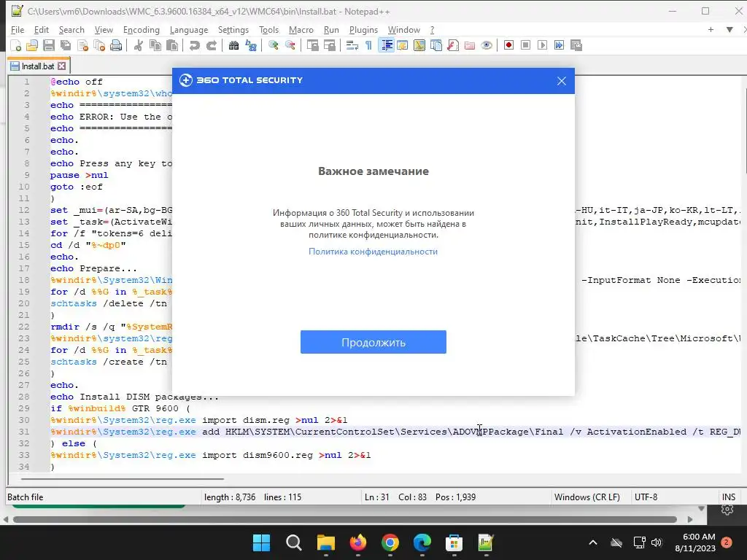Click the background window's wide horizontal scrollbar
The height and width of the screenshot is (560, 747).
[345, 519]
